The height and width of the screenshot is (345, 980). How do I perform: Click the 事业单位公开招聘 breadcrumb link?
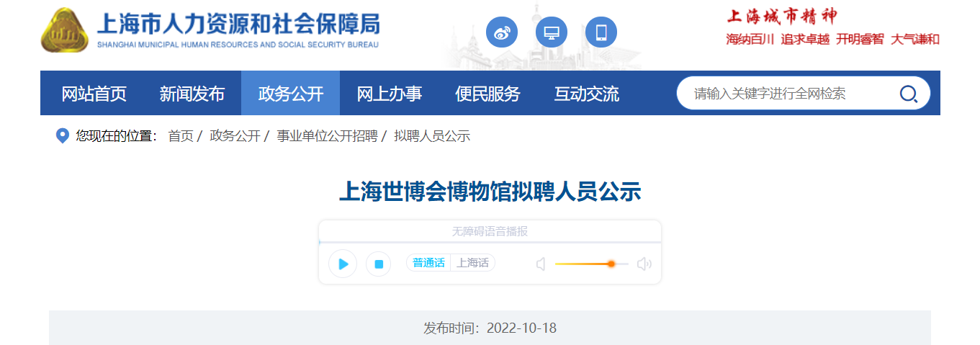click(327, 136)
